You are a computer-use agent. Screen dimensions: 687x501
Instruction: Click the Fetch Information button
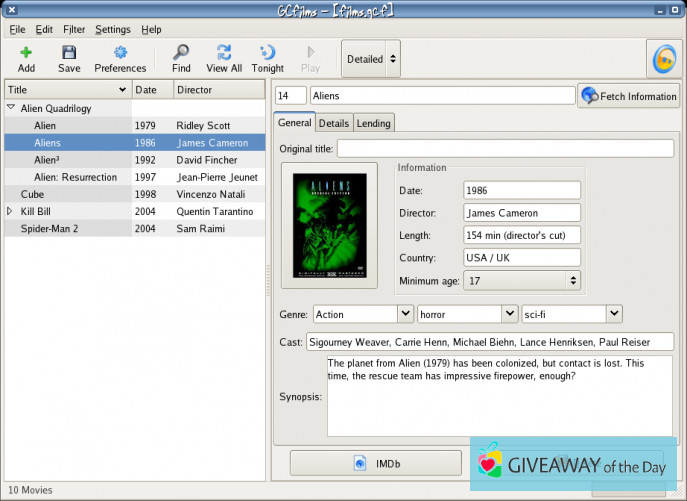629,96
